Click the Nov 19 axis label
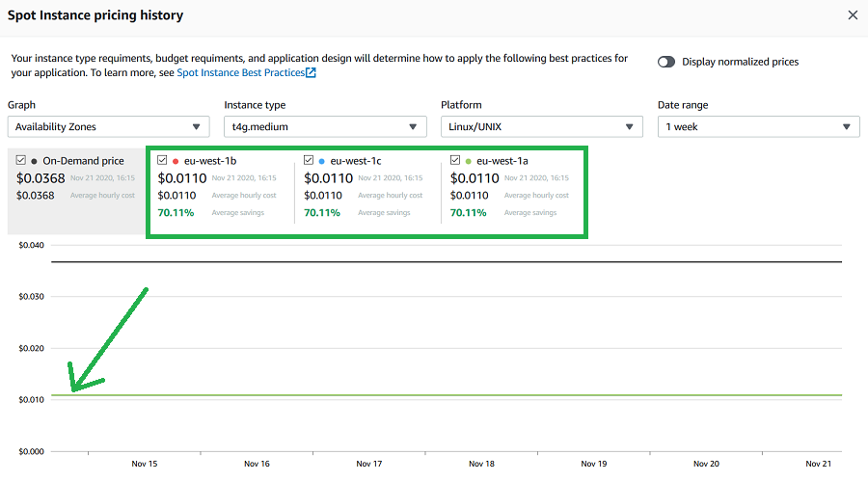The image size is (868, 482). click(594, 464)
